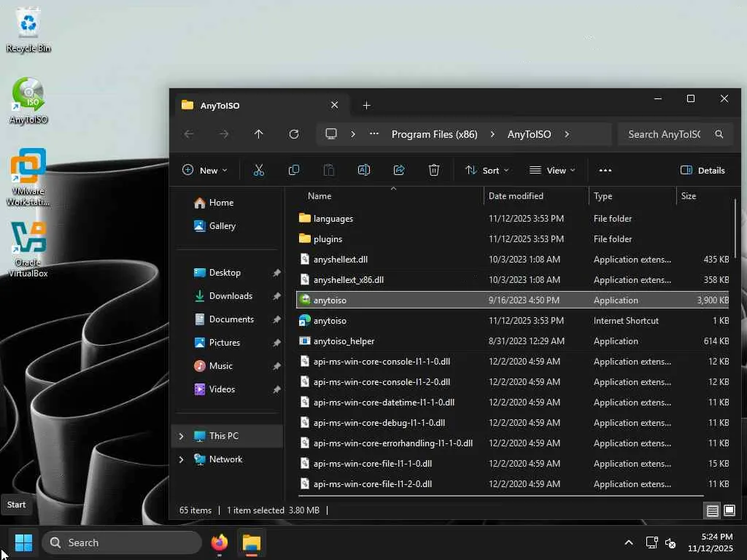Open the View dropdown menu
The width and height of the screenshot is (747, 560).
point(552,170)
